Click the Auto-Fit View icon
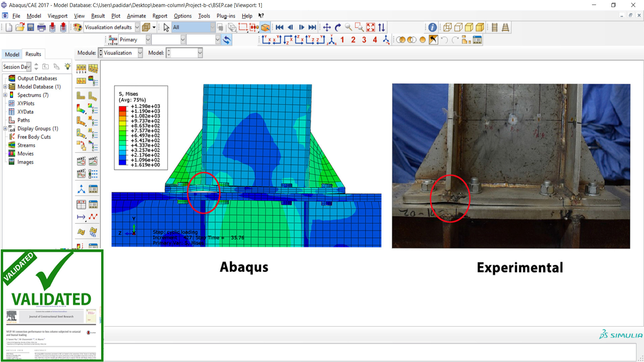Screen dimensions: 644x362 coord(371,27)
